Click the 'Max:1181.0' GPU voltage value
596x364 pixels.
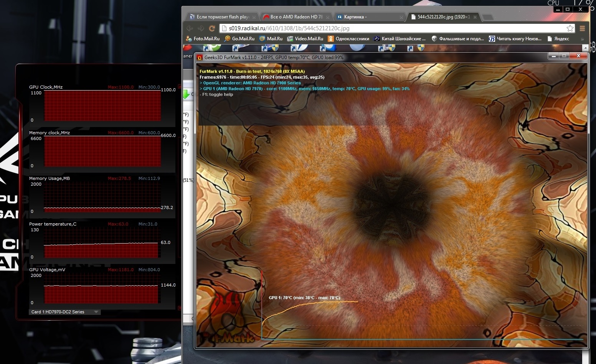point(121,270)
